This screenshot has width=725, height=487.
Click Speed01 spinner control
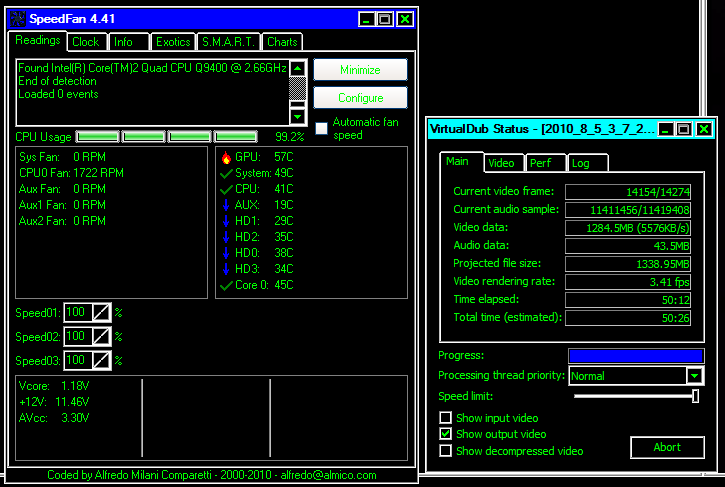tap(101, 313)
